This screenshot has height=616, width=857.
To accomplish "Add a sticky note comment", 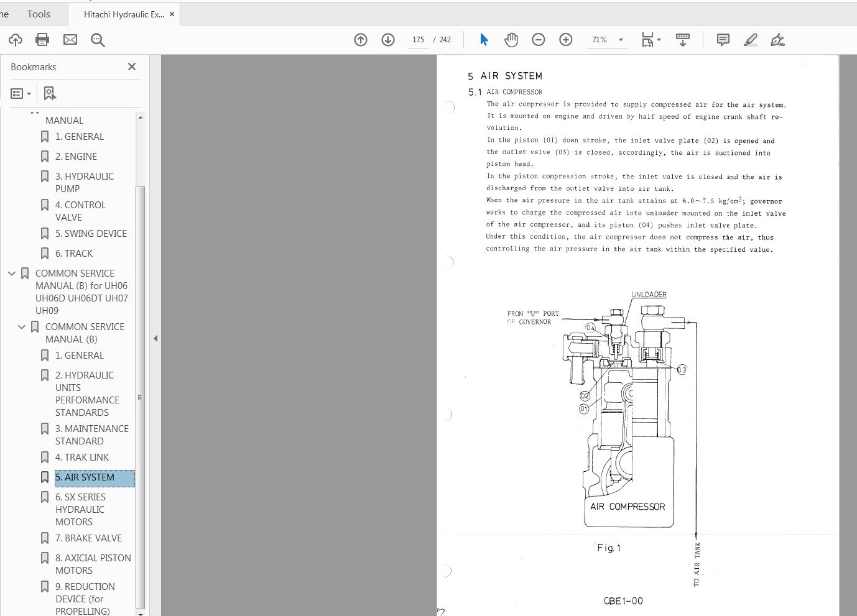I will point(723,40).
